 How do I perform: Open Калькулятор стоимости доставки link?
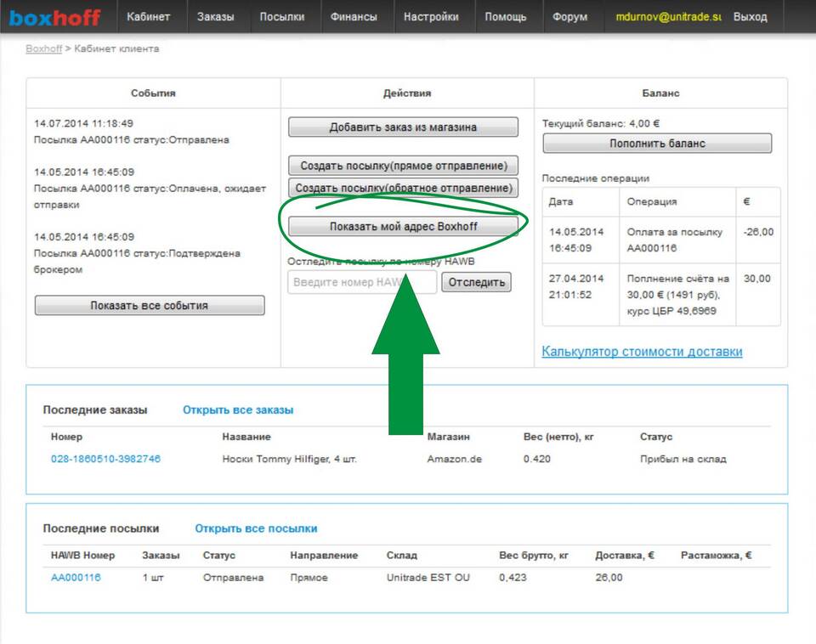pyautogui.click(x=642, y=352)
